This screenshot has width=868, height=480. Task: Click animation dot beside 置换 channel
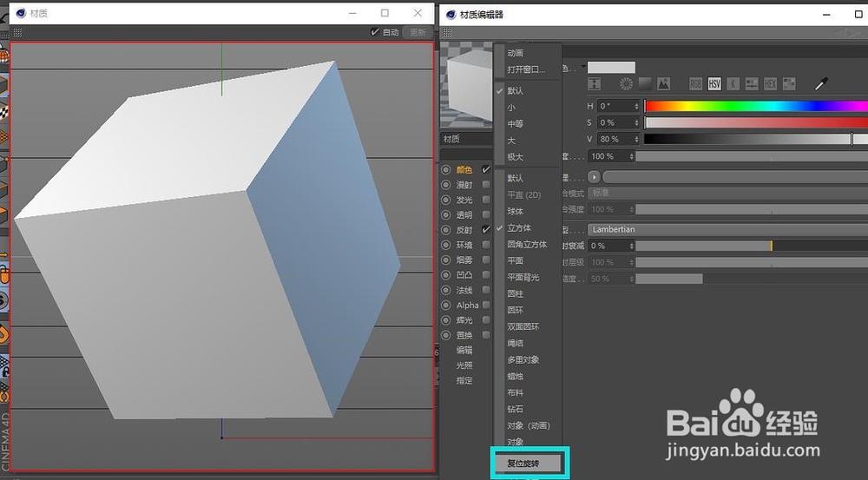click(446, 335)
